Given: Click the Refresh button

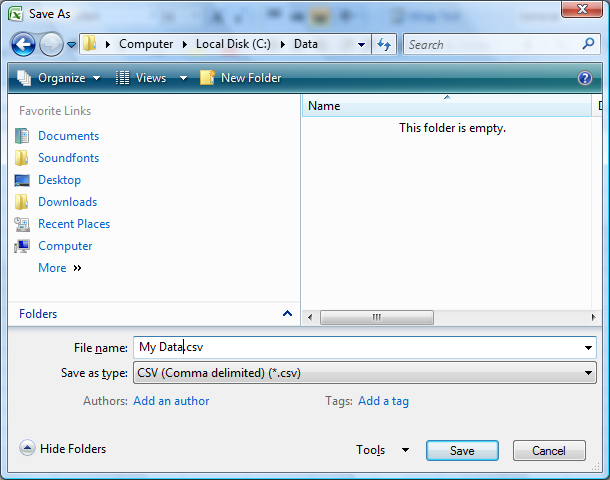Looking at the screenshot, I should coord(384,44).
